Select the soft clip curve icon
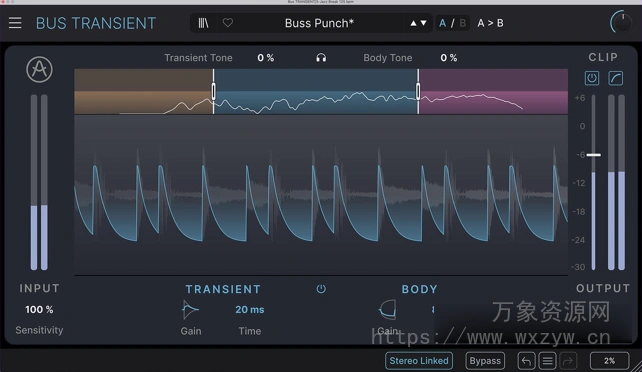The image size is (642, 372). point(616,78)
